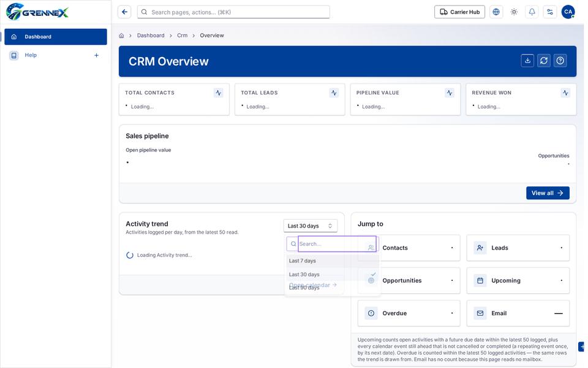The image size is (588, 368).
Task: Click the activity icon on Revenue Won card
Action: coord(565,93)
